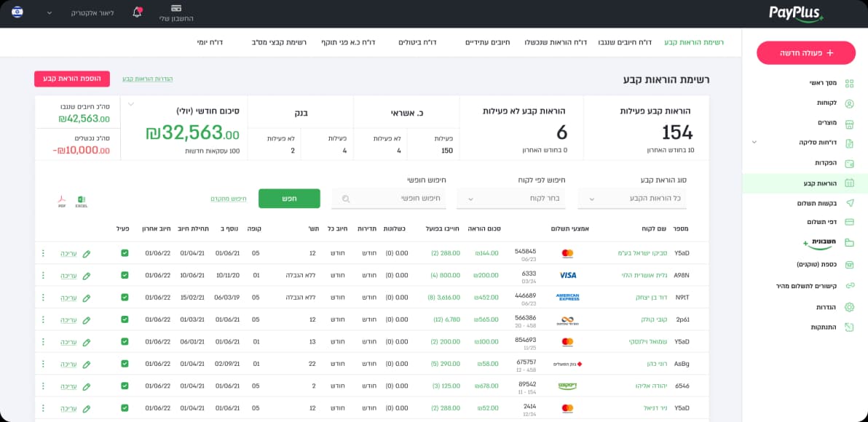The image size is (868, 422).
Task: Open the products (מוצרים) sidebar icon
Action: click(849, 123)
